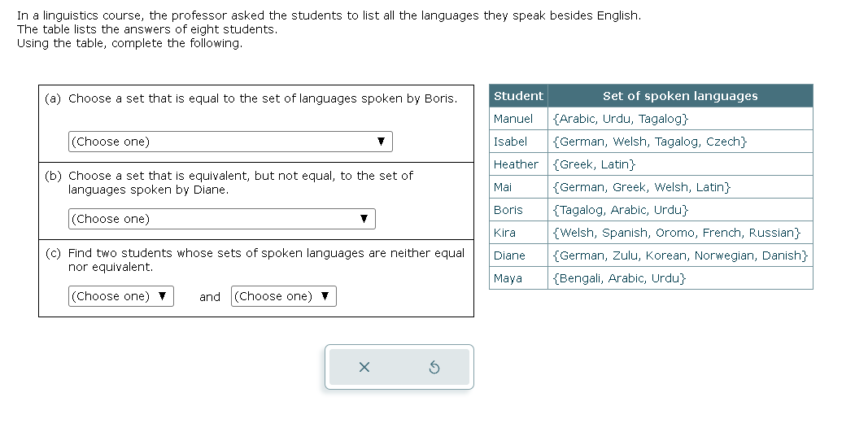Click the 'In a linguistics course' intro sentence
The height and width of the screenshot is (441, 868).
point(329,15)
